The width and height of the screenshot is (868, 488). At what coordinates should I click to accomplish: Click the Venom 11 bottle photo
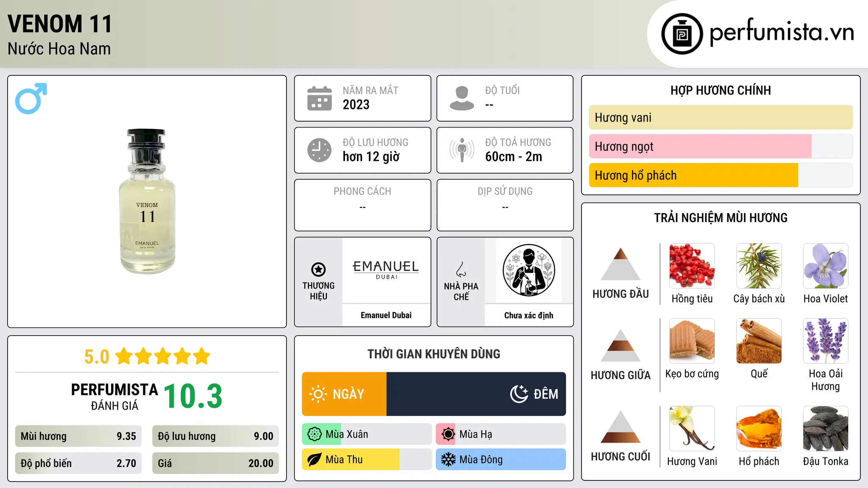[x=147, y=201]
